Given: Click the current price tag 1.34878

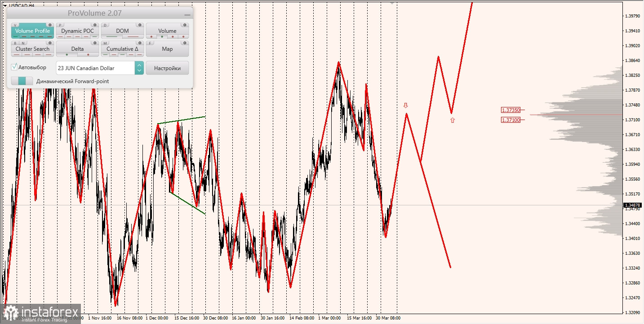Looking at the screenshot, I should 633,205.
